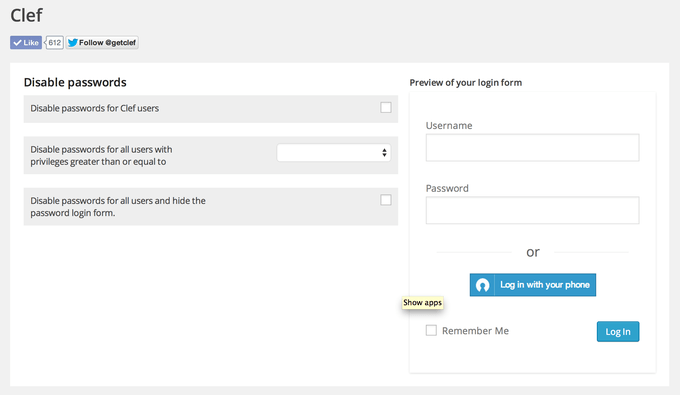The width and height of the screenshot is (680, 395).
Task: Click the Disable passwords heading
Action: click(75, 82)
